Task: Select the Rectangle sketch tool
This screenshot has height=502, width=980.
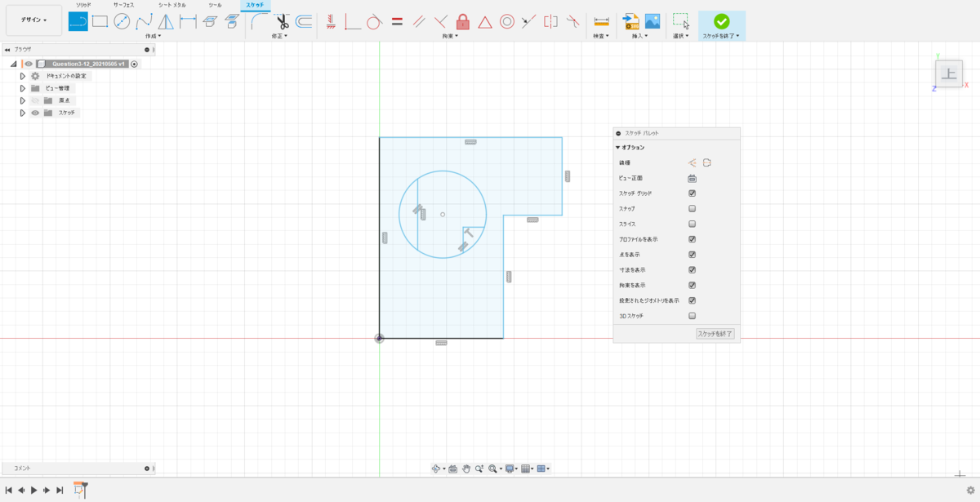Action: [100, 22]
